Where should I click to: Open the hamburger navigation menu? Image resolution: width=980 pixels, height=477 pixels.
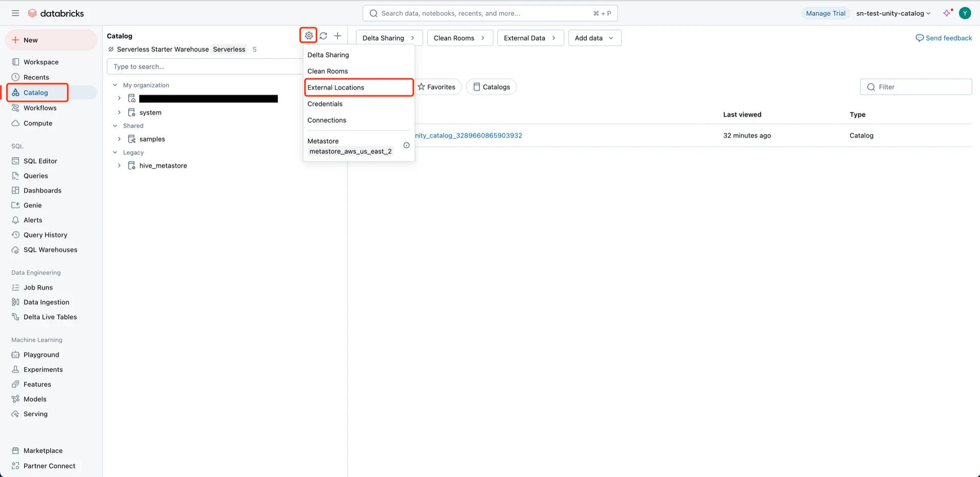point(15,13)
